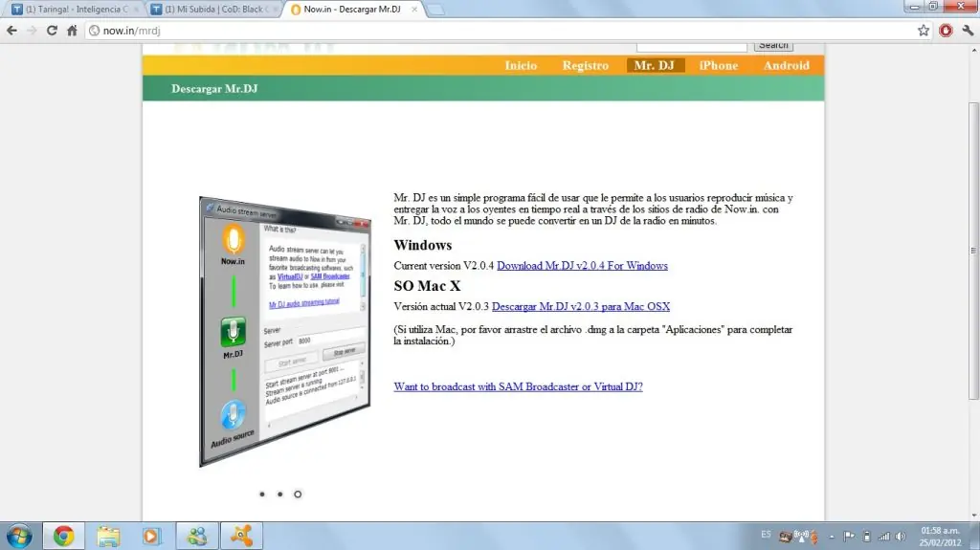Show hidden tray icons arrow

click(832, 537)
